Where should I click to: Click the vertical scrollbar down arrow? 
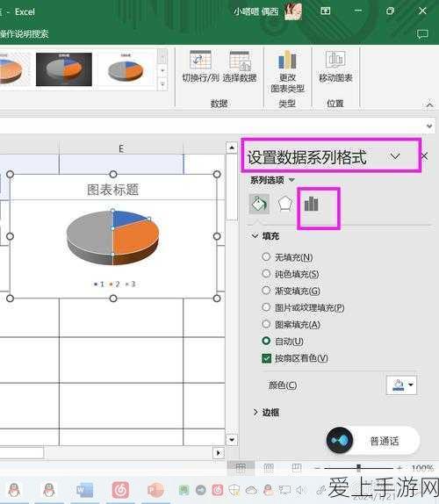pyautogui.click(x=232, y=439)
